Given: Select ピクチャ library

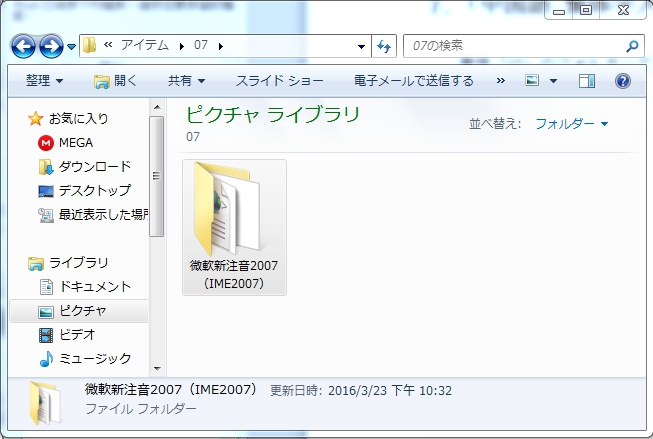Looking at the screenshot, I should point(82,311).
